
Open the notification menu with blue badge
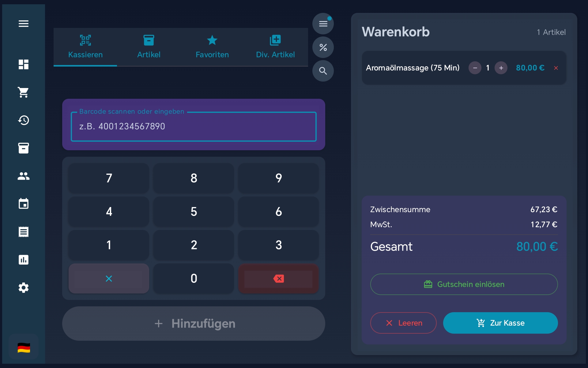(323, 23)
